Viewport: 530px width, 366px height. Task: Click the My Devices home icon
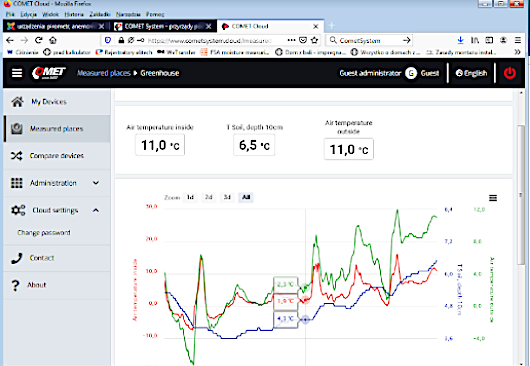17,101
